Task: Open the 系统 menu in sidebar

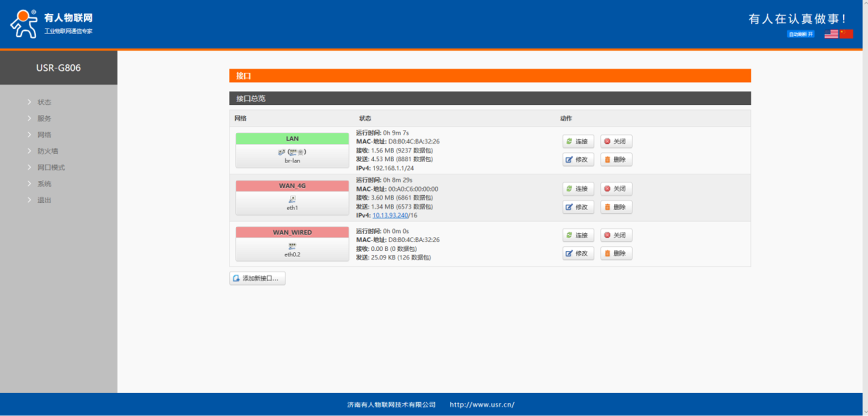Action: click(x=44, y=184)
